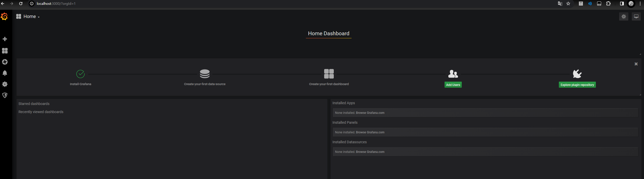Viewport: 644px width, 179px height.
Task: Open Browse Grafana.com under Installed Panels
Action: tap(370, 132)
